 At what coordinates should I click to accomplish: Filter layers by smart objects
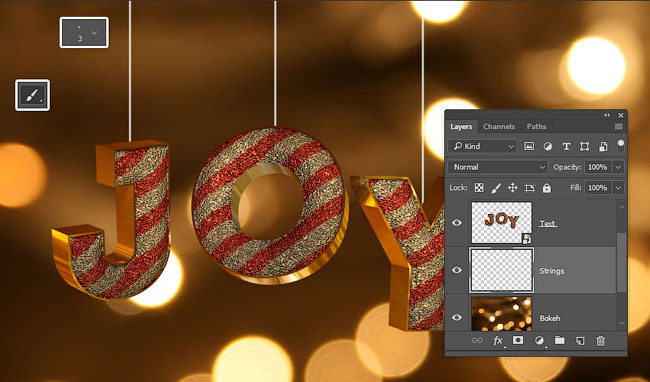[603, 146]
